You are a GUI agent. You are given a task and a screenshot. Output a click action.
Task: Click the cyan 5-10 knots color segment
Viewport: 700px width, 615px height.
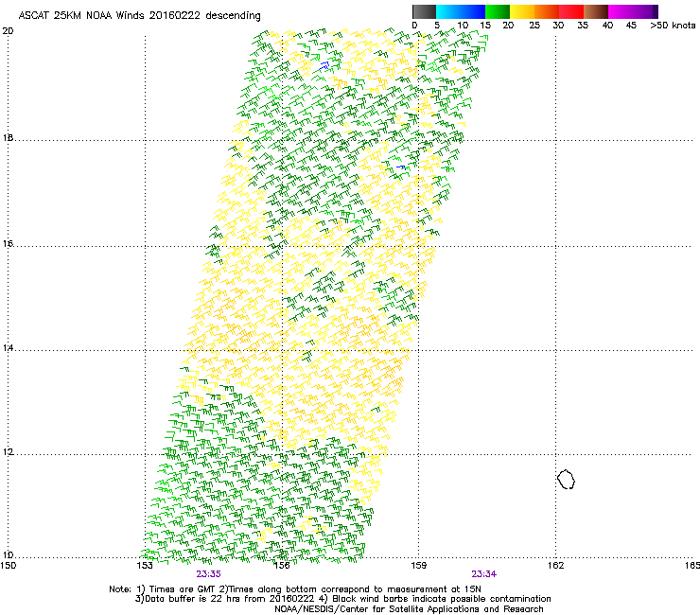point(448,11)
